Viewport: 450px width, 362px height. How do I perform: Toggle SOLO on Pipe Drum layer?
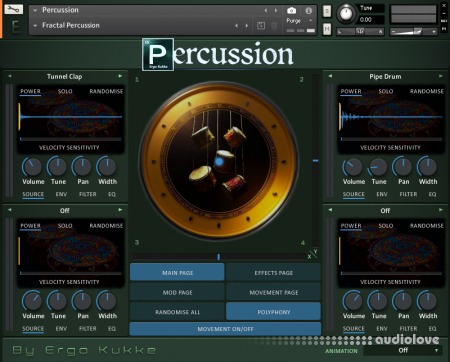click(x=386, y=91)
